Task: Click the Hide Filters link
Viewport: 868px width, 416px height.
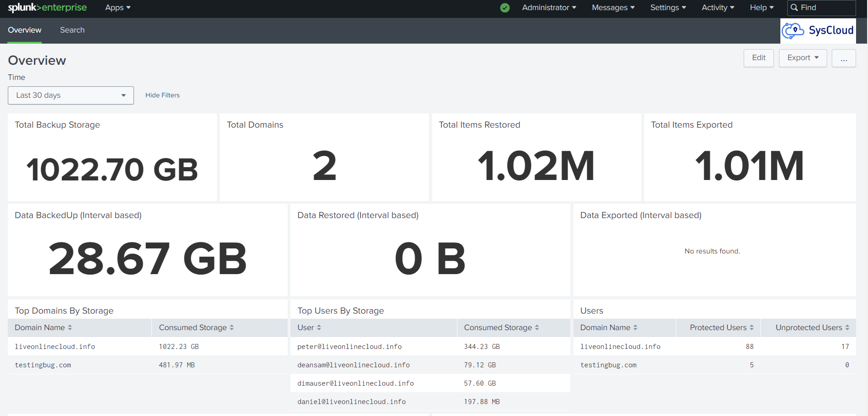Action: 162,96
